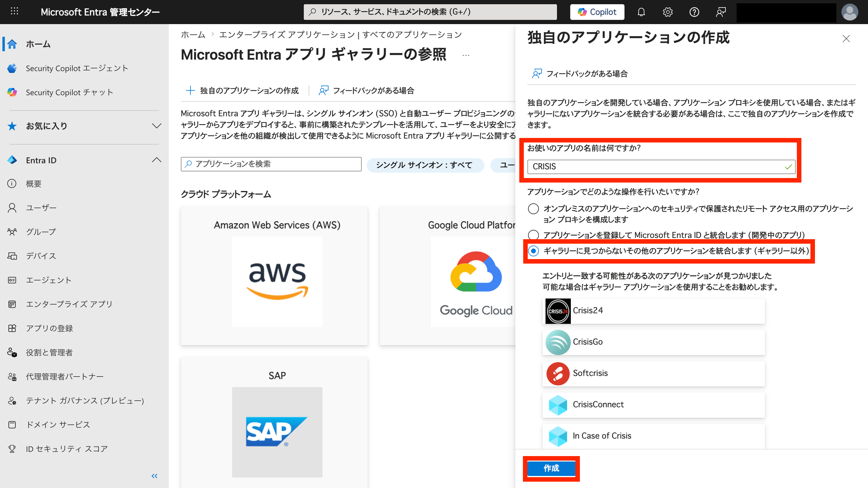Click the 代理管理者パートナー icon
The width and height of the screenshot is (868, 488).
pos(12,377)
